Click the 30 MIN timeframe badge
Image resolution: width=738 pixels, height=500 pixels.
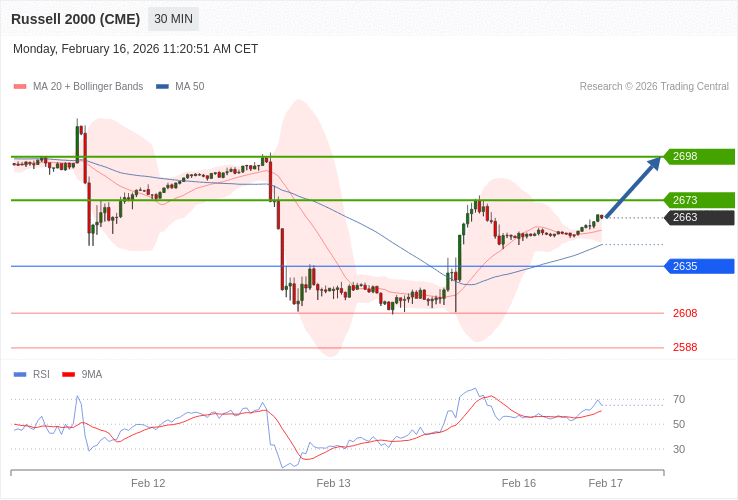pyautogui.click(x=173, y=19)
